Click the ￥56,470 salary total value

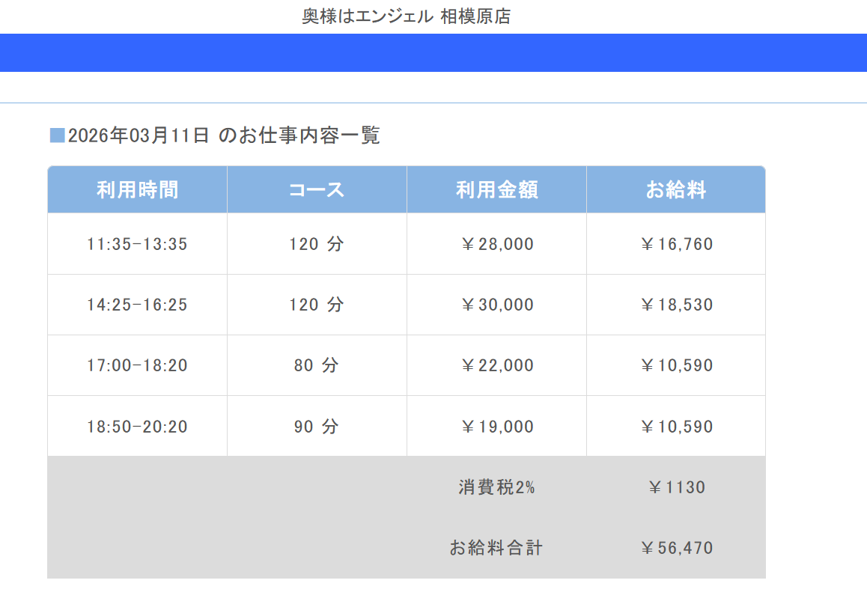[676, 548]
